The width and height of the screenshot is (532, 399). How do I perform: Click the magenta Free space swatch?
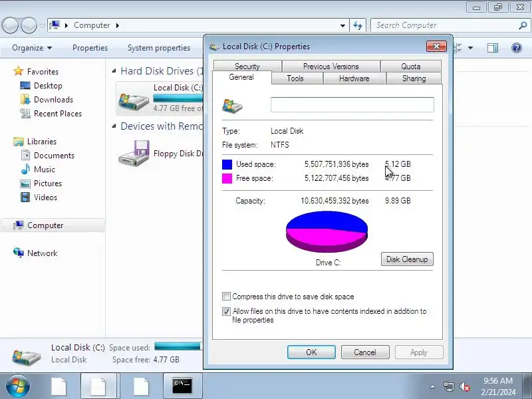tap(227, 178)
